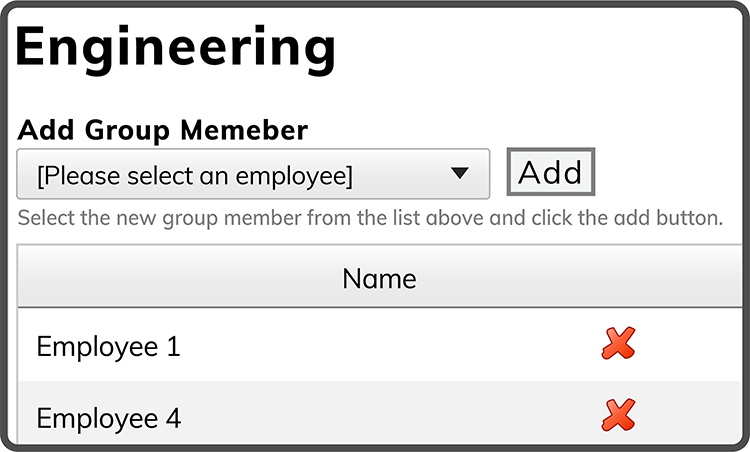Image resolution: width=750 pixels, height=452 pixels.
Task: Select the '[Please select an employee]' placeholder text
Action: coord(195,176)
